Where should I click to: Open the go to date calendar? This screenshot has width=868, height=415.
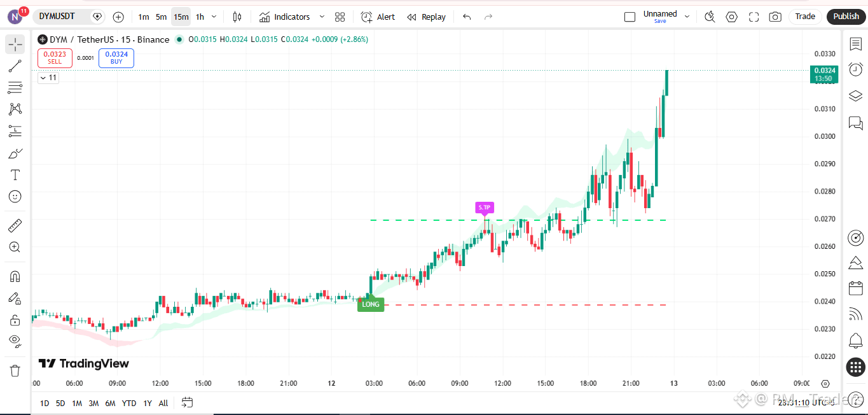(187, 402)
